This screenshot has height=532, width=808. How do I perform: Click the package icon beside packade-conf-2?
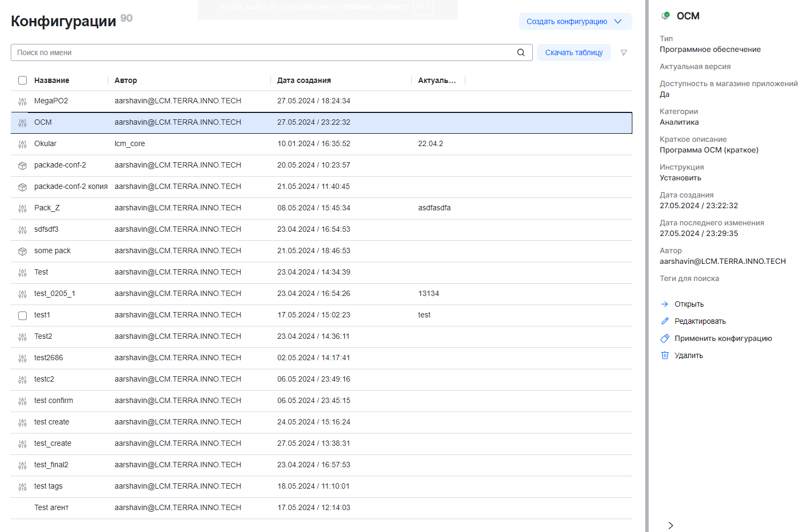22,165
